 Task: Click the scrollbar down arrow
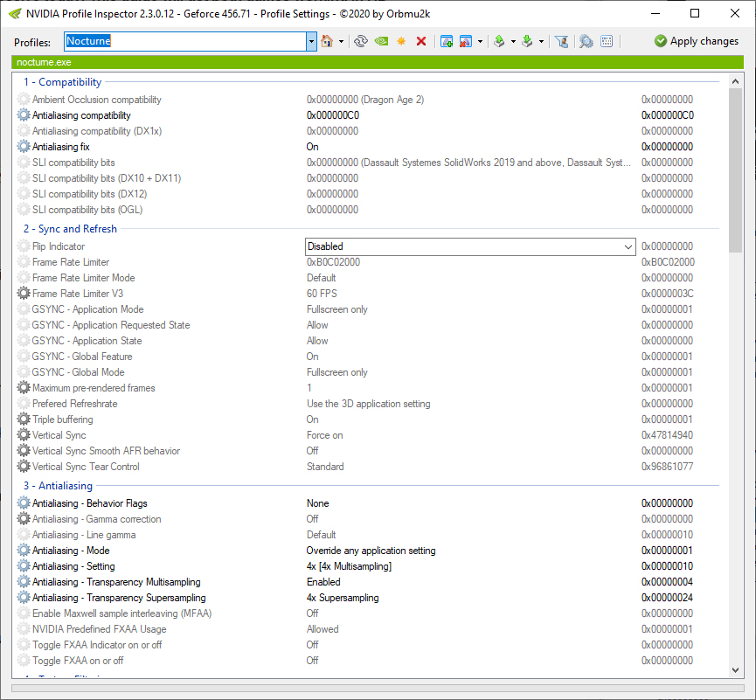(735, 669)
